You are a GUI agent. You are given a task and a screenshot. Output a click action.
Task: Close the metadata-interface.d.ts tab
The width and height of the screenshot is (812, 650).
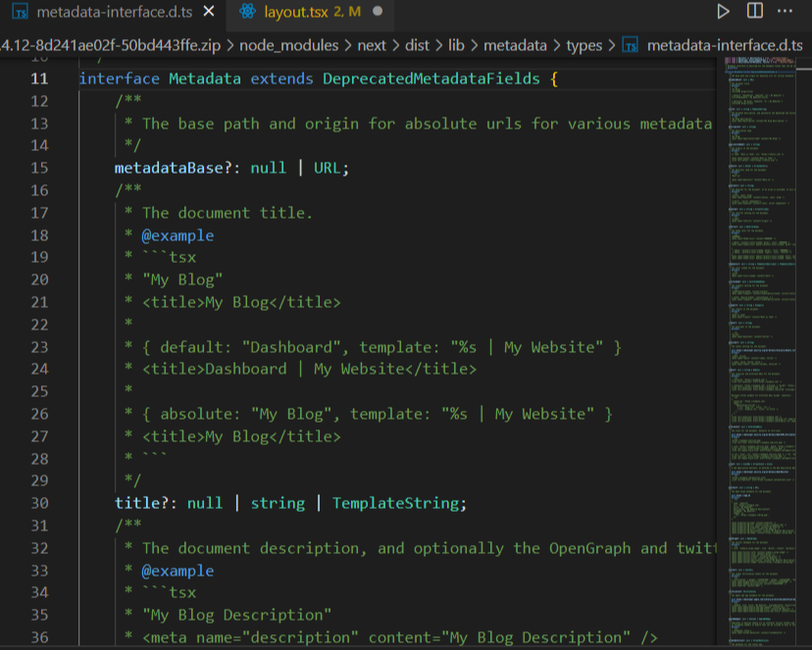click(x=209, y=11)
